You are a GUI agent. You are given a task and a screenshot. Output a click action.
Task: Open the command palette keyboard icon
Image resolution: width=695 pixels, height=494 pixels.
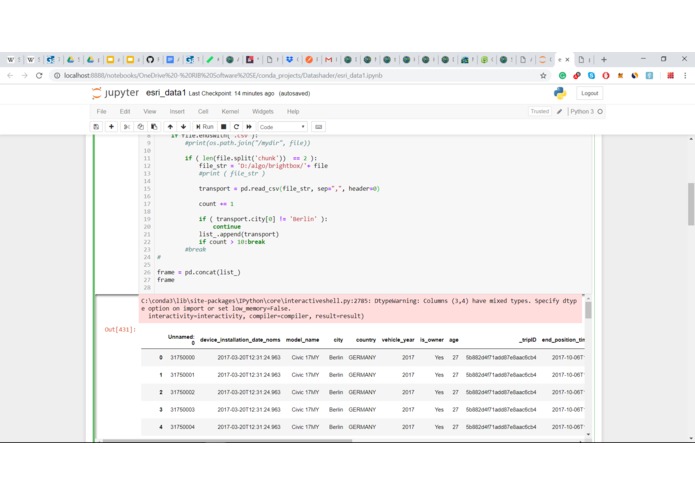coord(318,127)
